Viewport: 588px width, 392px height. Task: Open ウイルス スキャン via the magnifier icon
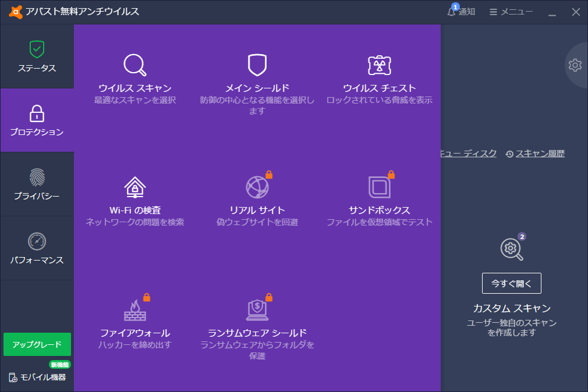pos(134,66)
